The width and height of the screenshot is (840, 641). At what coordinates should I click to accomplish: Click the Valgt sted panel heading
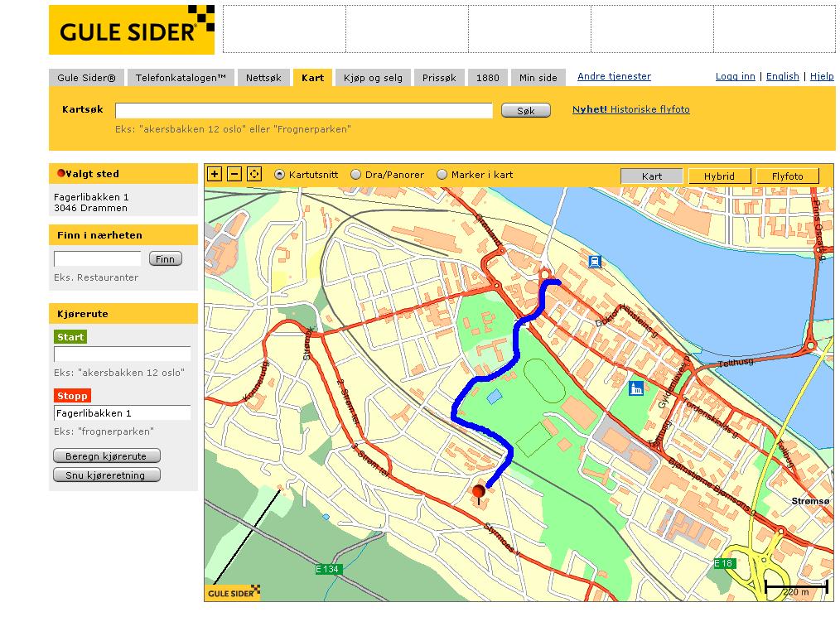pyautogui.click(x=123, y=174)
